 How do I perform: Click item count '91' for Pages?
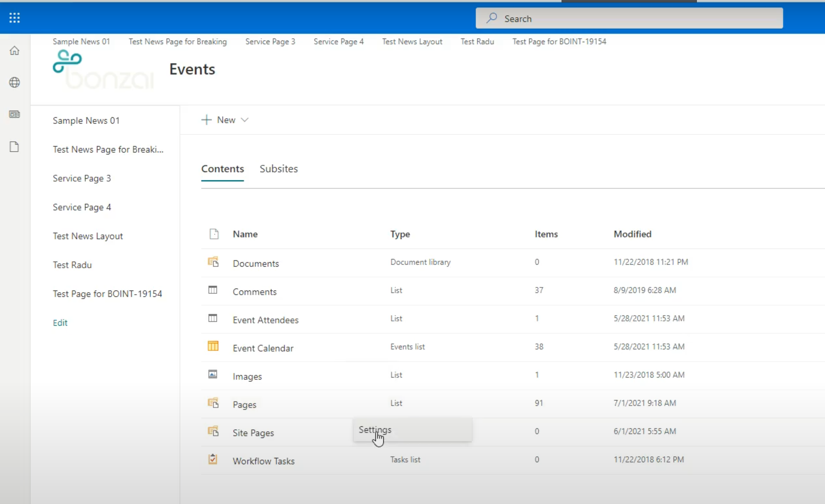(539, 403)
